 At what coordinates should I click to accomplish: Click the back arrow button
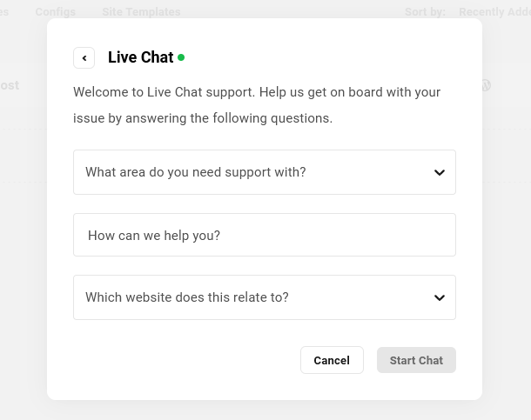(84, 58)
